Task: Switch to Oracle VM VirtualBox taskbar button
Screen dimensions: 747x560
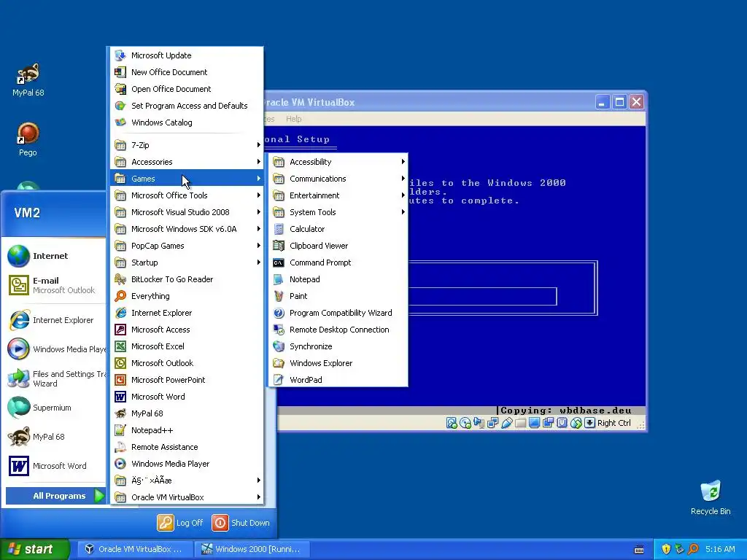Action: pyautogui.click(x=134, y=549)
